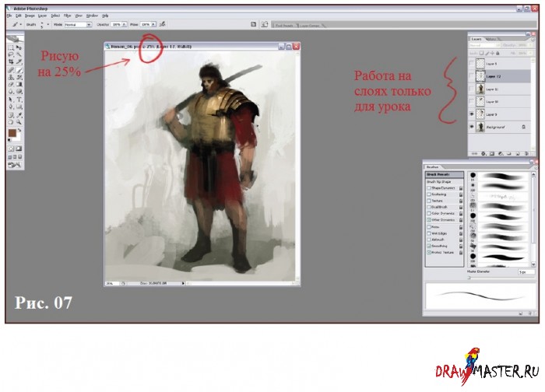Swap foreground and background colors

tap(19, 130)
